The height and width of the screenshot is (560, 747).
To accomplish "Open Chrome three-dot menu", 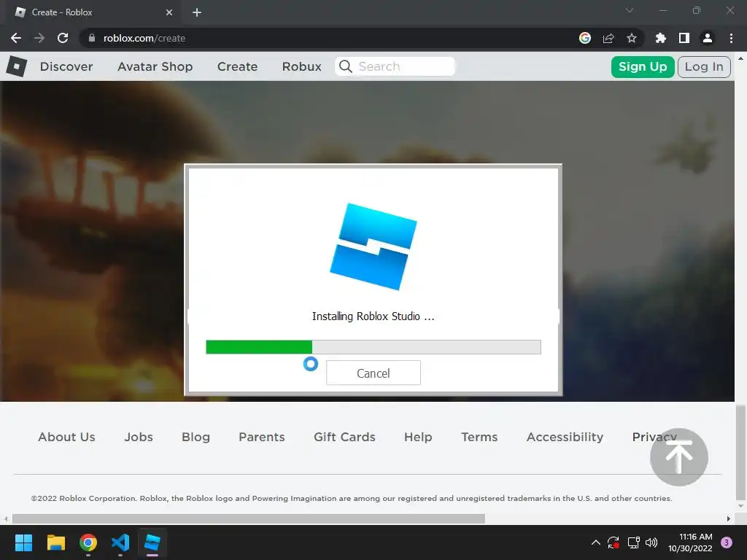I will (731, 38).
